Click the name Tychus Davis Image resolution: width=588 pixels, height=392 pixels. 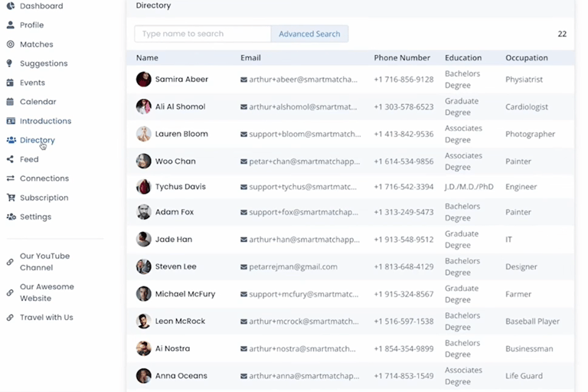181,187
